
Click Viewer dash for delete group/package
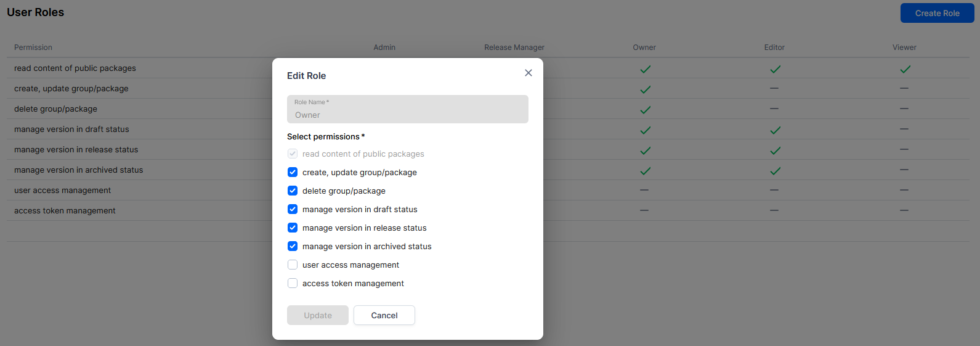(904, 109)
